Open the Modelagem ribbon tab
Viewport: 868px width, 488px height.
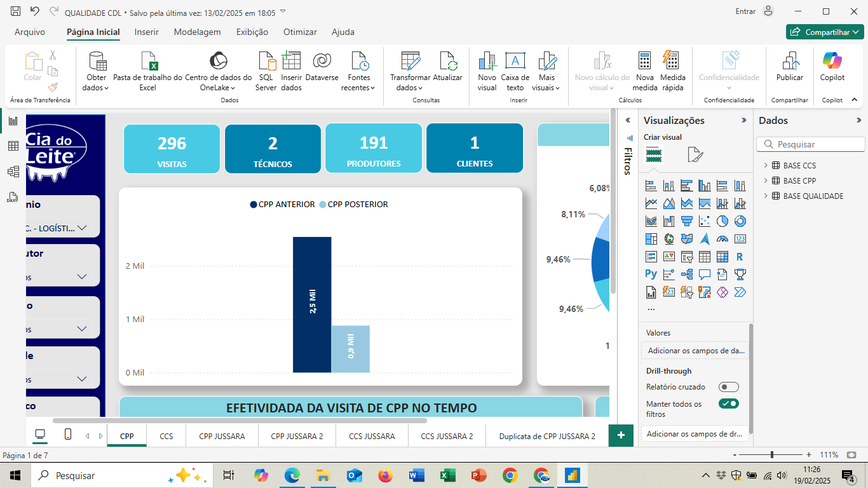coord(198,32)
